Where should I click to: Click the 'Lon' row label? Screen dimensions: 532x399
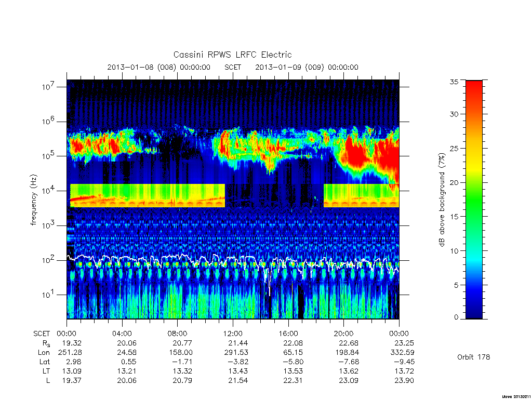pos(44,353)
